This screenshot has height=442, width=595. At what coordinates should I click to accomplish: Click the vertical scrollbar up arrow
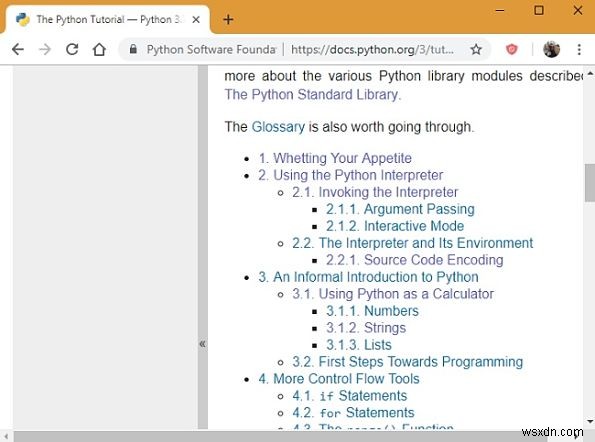[589, 72]
